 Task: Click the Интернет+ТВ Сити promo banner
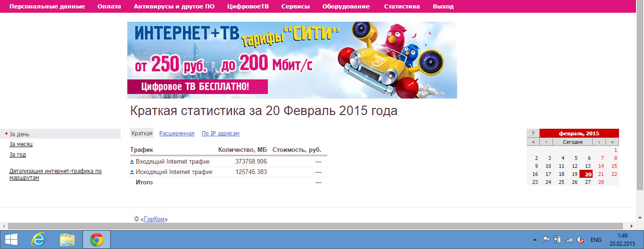coord(292,60)
